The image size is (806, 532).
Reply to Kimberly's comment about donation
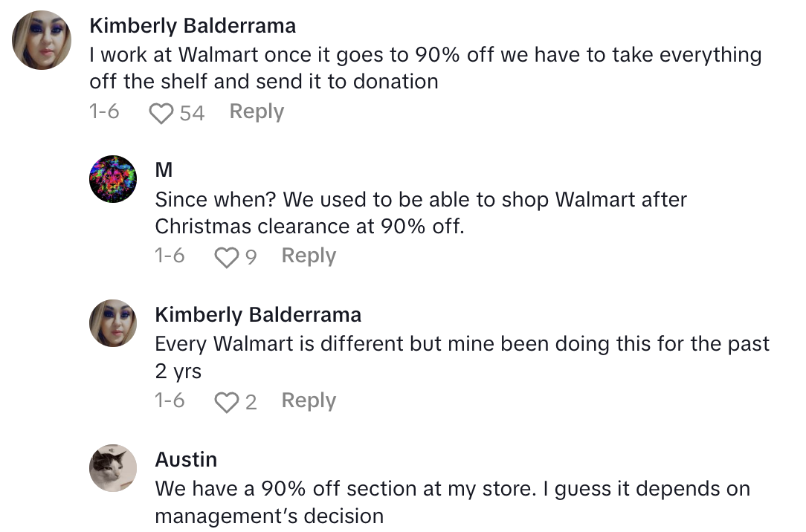257,111
